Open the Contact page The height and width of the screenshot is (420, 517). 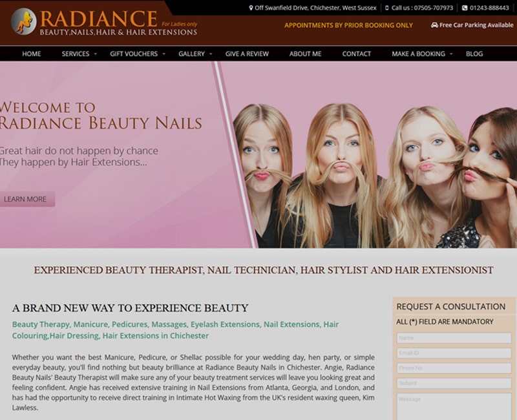click(357, 54)
